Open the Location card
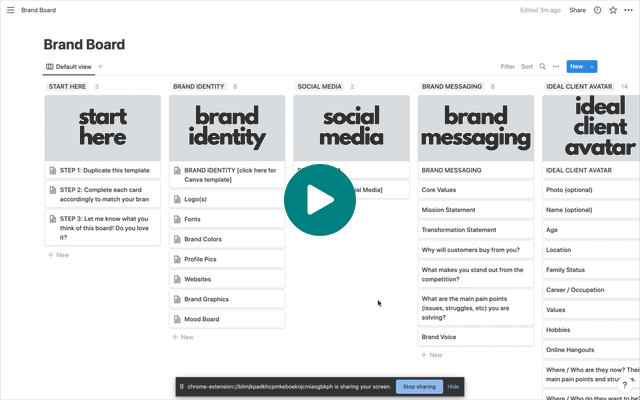Image resolution: width=640 pixels, height=400 pixels. (591, 250)
